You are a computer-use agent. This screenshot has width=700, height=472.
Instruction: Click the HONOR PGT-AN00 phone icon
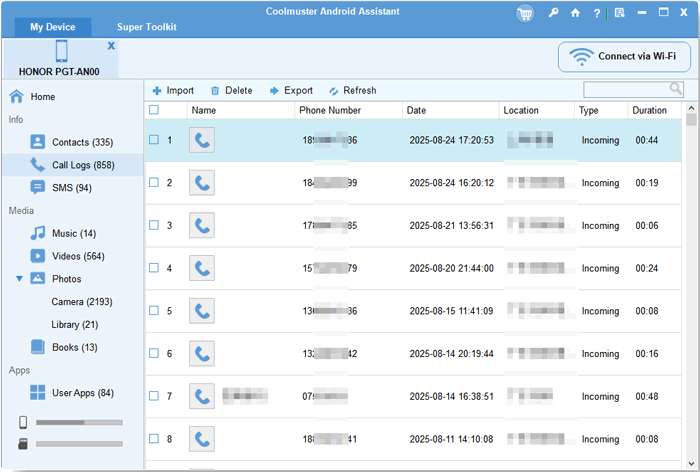[62, 51]
